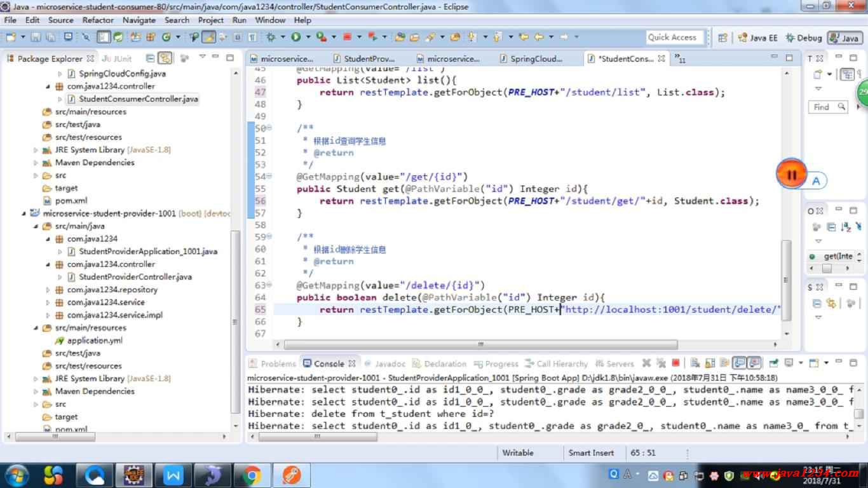Click Collapse All icon in Package Explorer
The image size is (868, 488).
[x=150, y=58]
